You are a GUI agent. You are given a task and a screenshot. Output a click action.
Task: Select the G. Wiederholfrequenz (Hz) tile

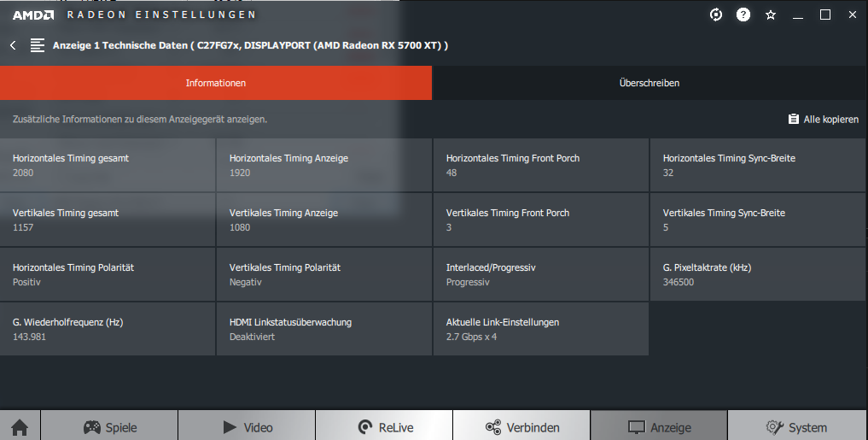click(x=108, y=329)
